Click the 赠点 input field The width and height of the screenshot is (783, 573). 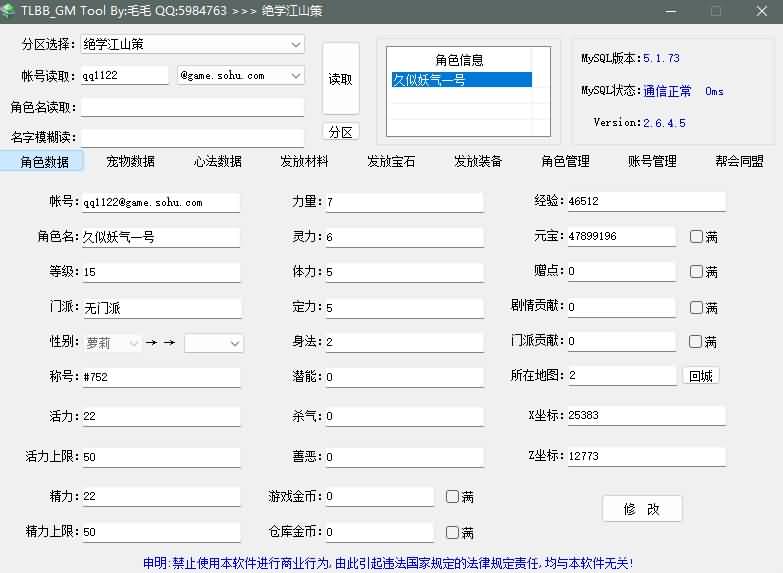click(622, 271)
